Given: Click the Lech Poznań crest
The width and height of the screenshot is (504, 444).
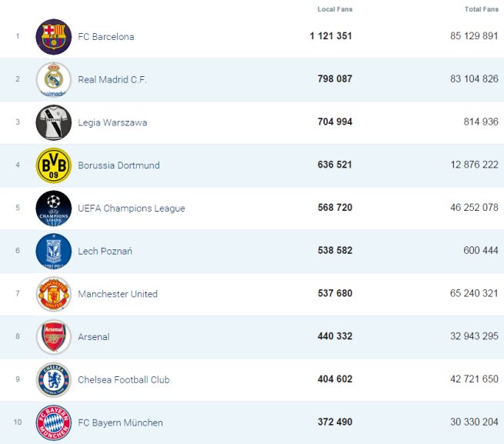Looking at the screenshot, I should click(x=53, y=252).
